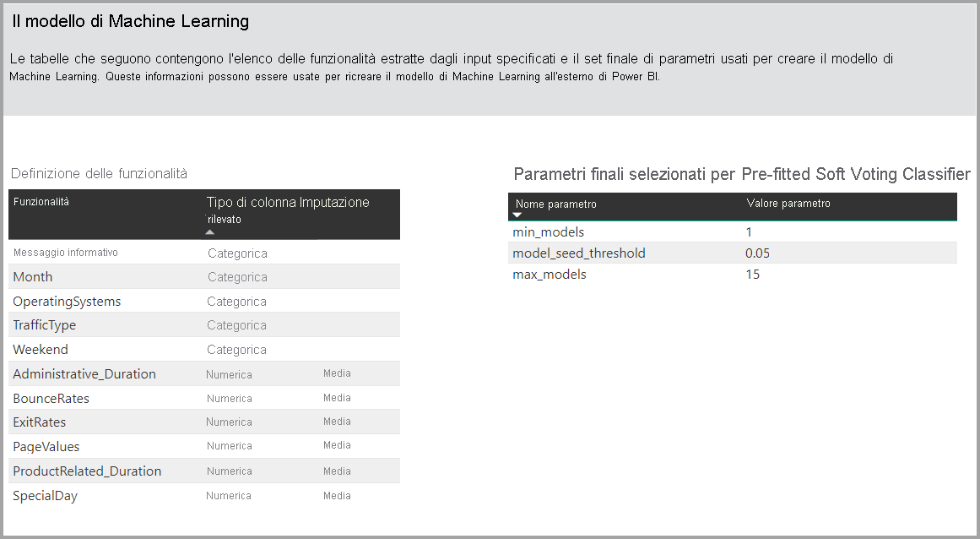Image resolution: width=980 pixels, height=539 pixels.
Task: Select the PageValues feature cell
Action: [46, 446]
